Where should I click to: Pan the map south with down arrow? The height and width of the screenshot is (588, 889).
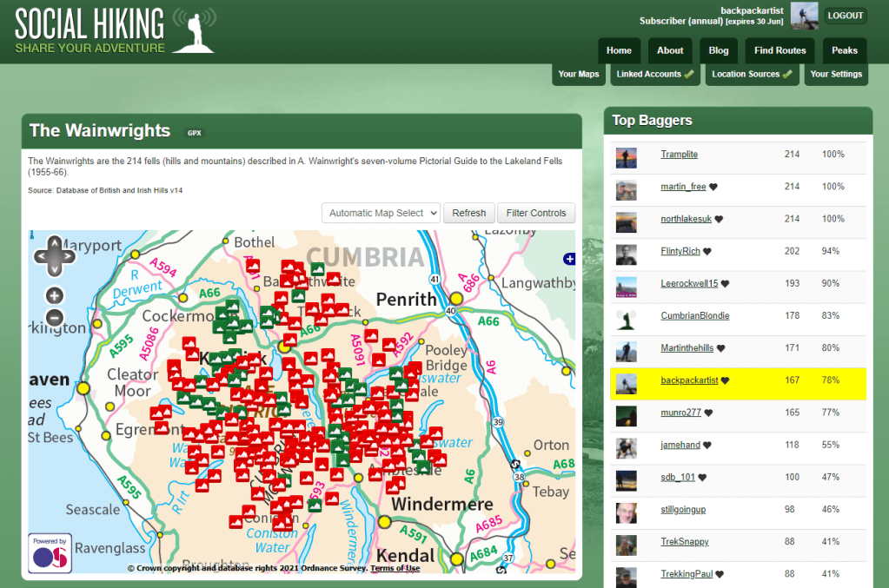pos(54,269)
